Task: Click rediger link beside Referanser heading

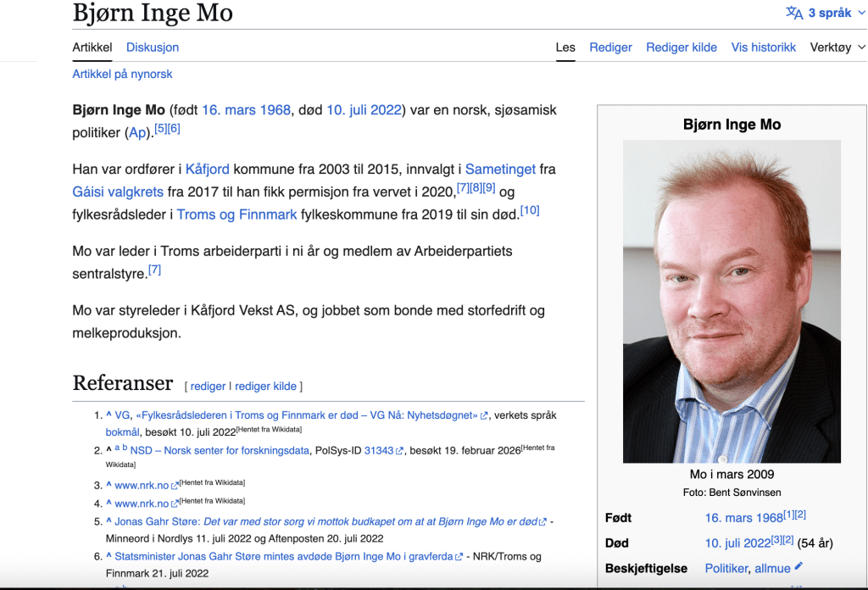Action: click(208, 386)
